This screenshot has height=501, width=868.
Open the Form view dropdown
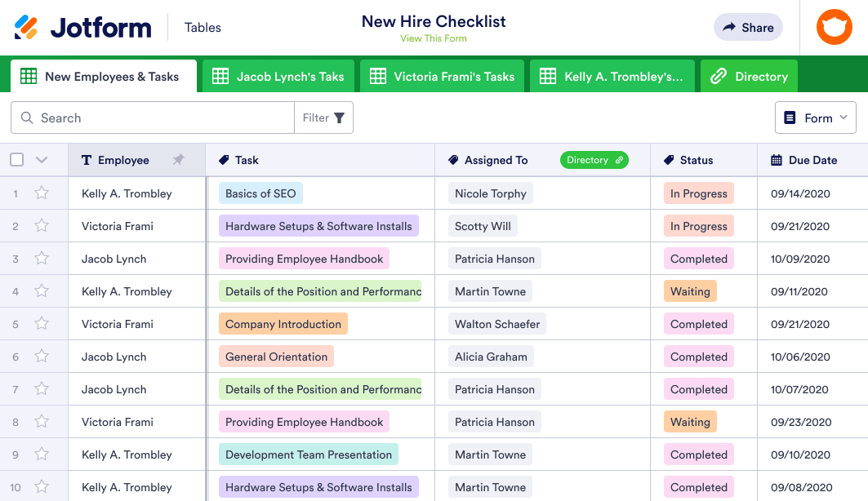[x=816, y=118]
